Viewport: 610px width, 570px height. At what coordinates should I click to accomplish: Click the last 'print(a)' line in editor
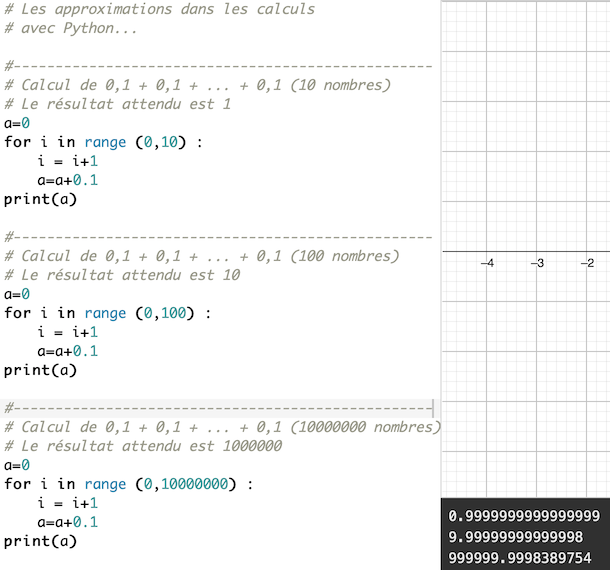click(40, 542)
